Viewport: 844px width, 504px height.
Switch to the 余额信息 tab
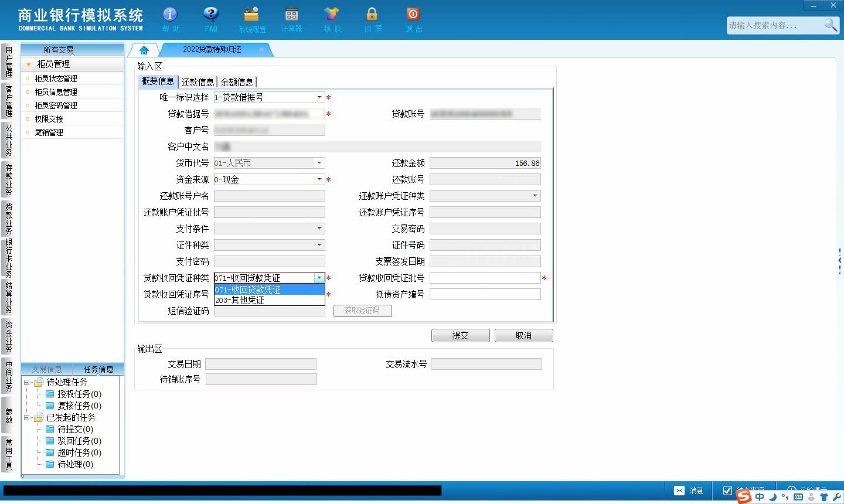(237, 82)
